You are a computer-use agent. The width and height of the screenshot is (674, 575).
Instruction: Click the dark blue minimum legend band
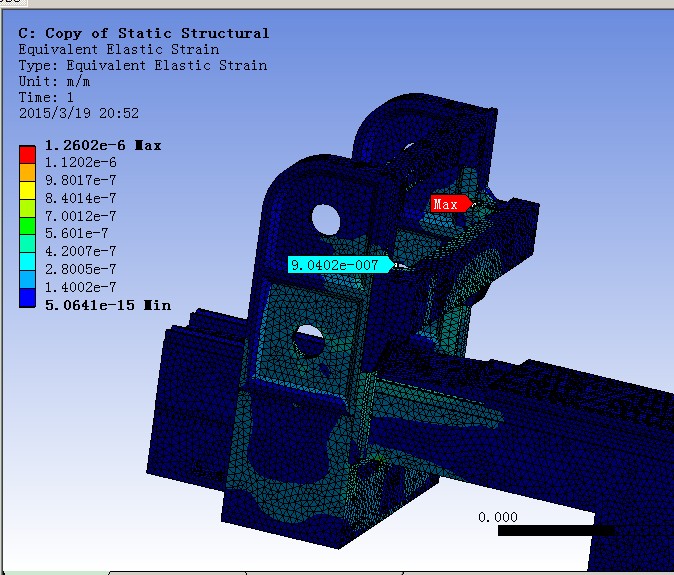(27, 298)
